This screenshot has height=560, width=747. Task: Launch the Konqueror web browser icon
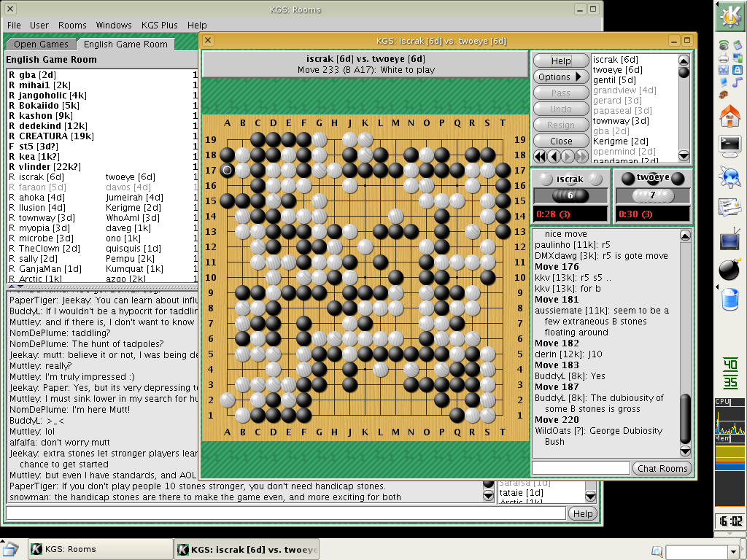point(729,176)
